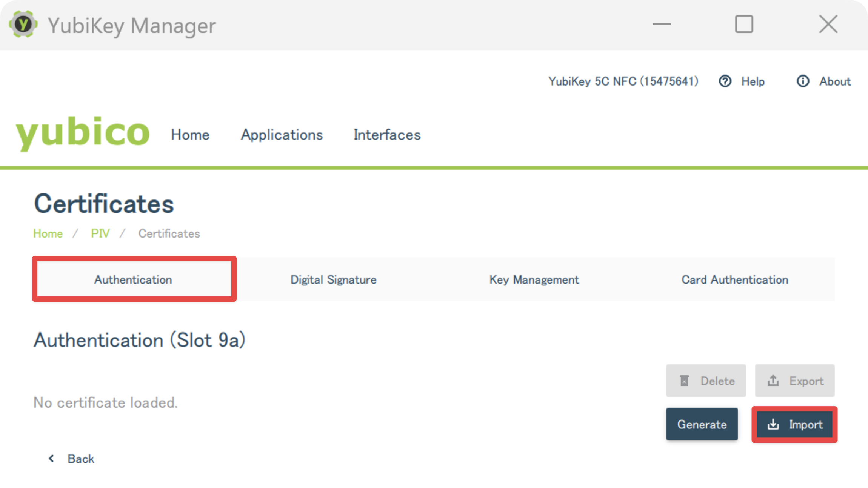Screen dimensions: 868x488
Task: Click the 'No certificate loaded.' message
Action: [x=105, y=402]
